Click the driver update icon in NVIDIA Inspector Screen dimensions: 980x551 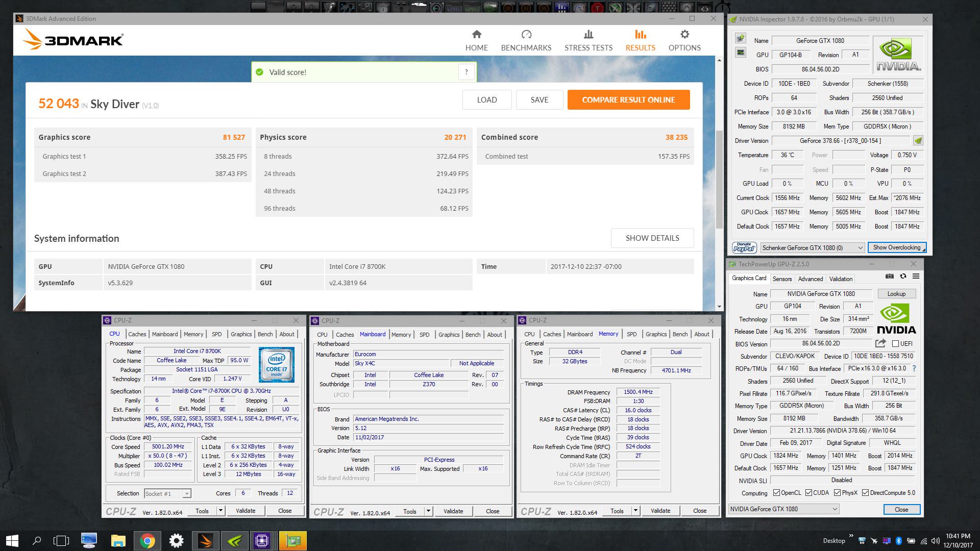click(918, 141)
